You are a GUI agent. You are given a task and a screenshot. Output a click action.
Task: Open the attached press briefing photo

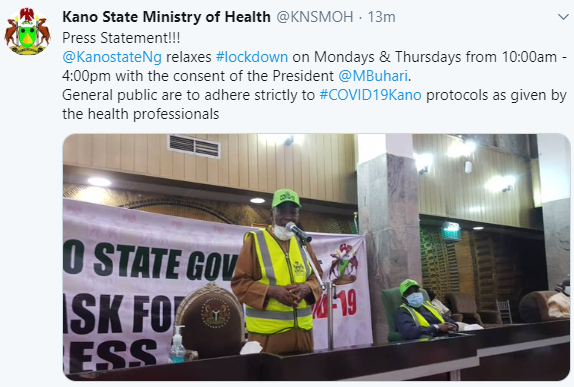coord(317,257)
